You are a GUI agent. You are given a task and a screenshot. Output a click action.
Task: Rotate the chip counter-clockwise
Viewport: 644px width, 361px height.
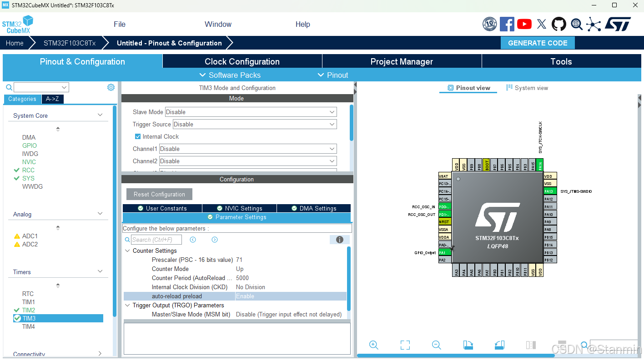[x=499, y=345]
